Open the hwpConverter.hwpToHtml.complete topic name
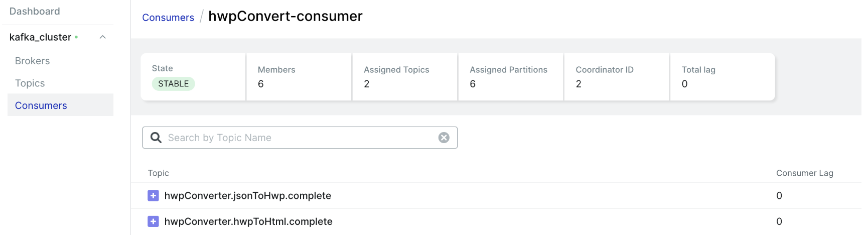The image size is (868, 235). [248, 221]
